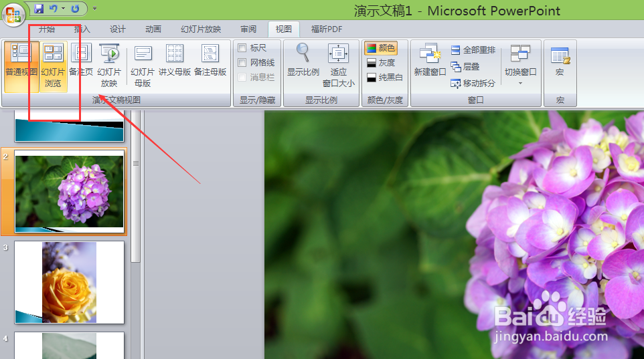
Task: Open the 备注页 notes page view
Action: [81, 61]
